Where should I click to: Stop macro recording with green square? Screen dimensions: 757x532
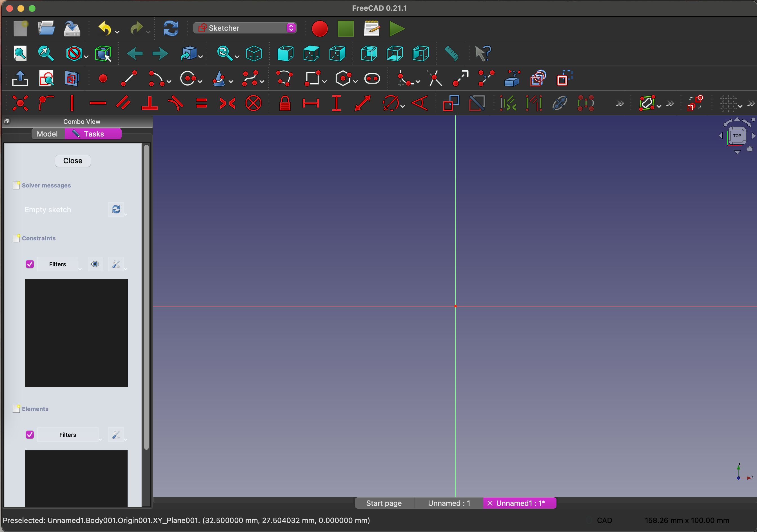(346, 29)
